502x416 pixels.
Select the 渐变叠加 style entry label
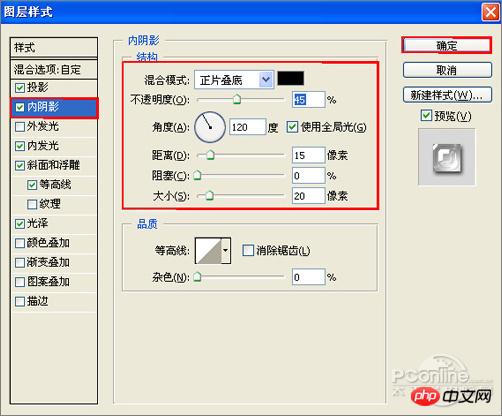[x=48, y=263]
